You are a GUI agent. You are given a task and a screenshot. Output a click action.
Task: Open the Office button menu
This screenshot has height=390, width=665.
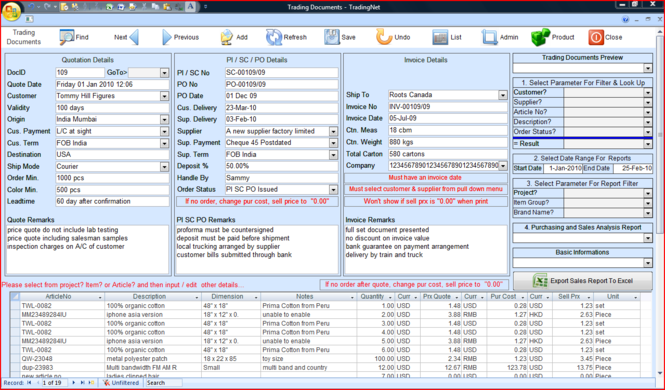click(11, 11)
